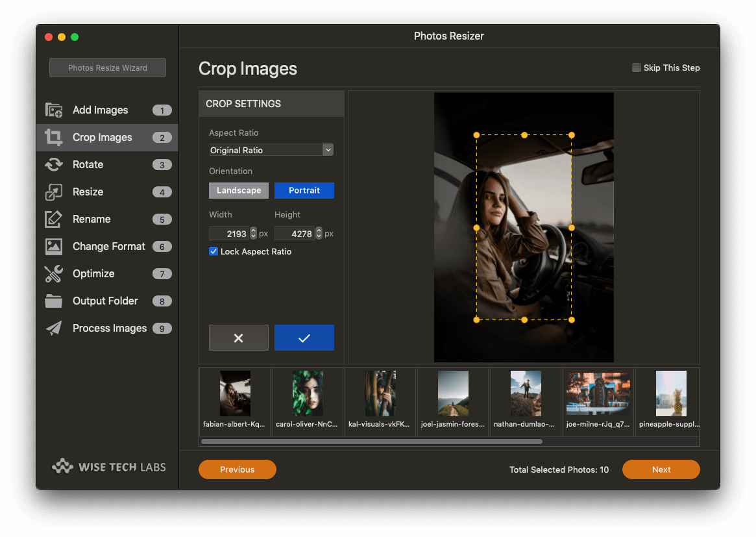Click the thumbnail strip horizontal scrollbar
The height and width of the screenshot is (537, 756).
coord(371,442)
